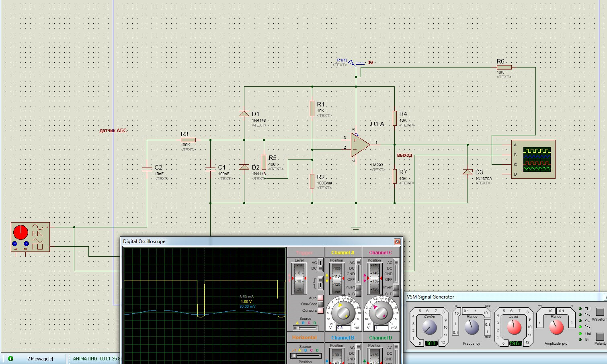
Task: Toggle the oscilloscope Cursors button
Action: 320,310
